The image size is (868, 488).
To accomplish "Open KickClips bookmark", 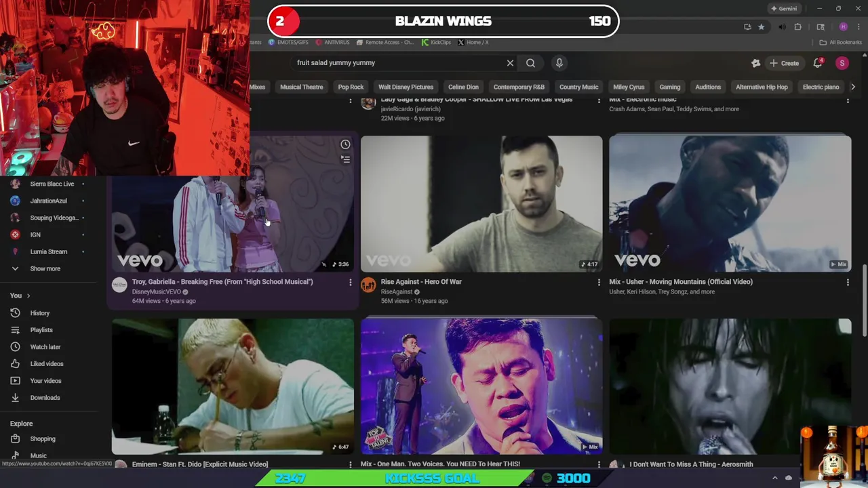I will tap(436, 42).
